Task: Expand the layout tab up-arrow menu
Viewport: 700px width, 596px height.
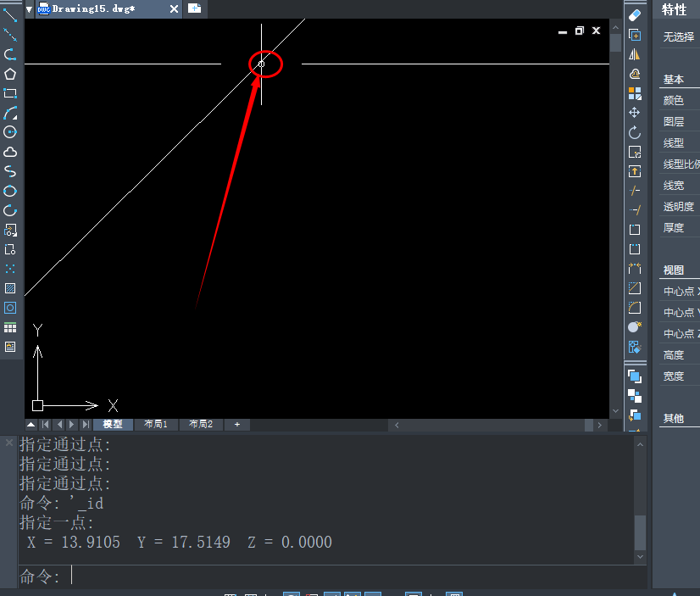Action: (31, 424)
